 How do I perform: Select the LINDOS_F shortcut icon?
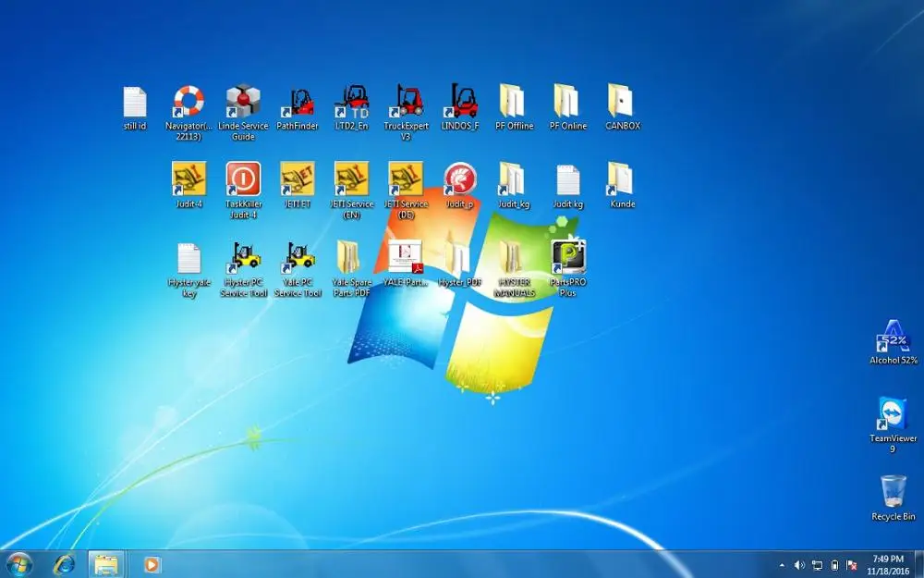[x=460, y=100]
